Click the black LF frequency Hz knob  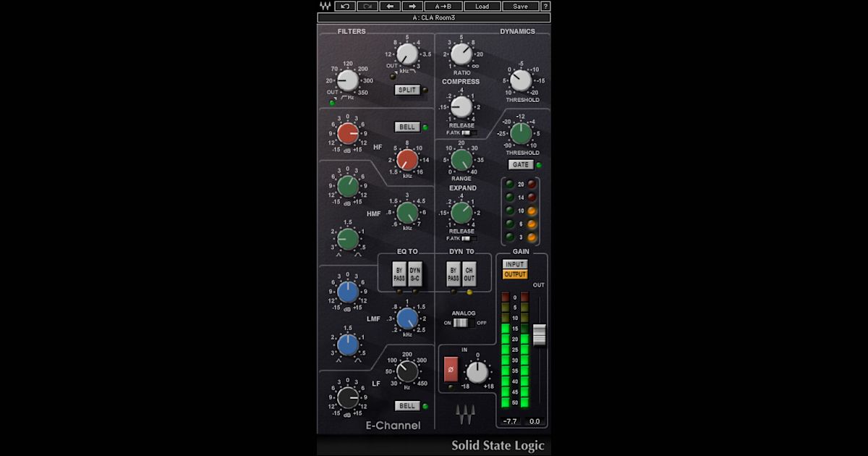tap(407, 371)
